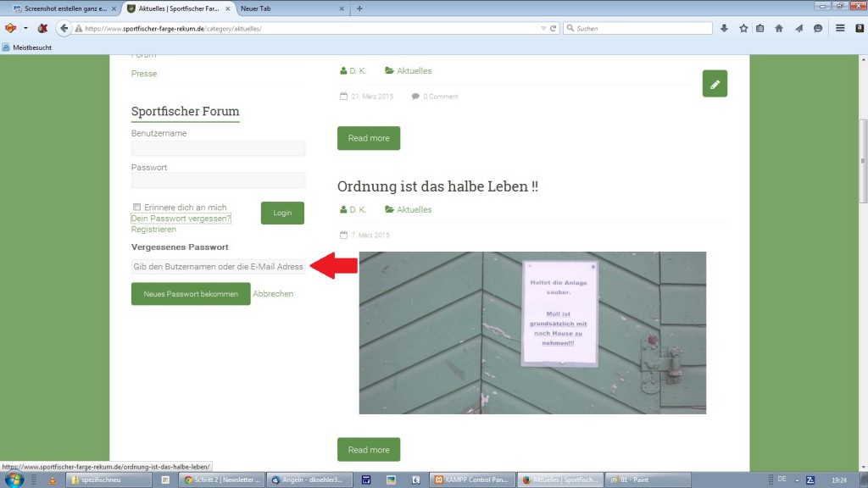Bookmark this page with the star icon
The height and width of the screenshot is (488, 868).
[x=743, y=28]
